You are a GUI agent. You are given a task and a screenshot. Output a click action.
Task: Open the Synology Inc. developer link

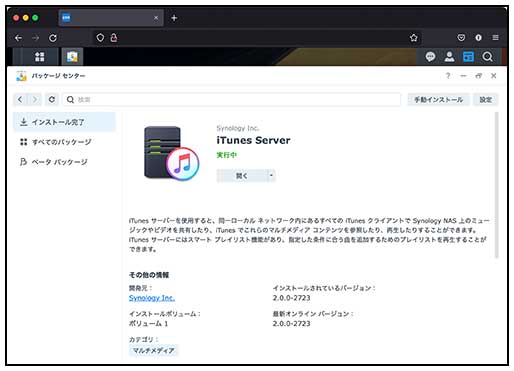pos(152,298)
